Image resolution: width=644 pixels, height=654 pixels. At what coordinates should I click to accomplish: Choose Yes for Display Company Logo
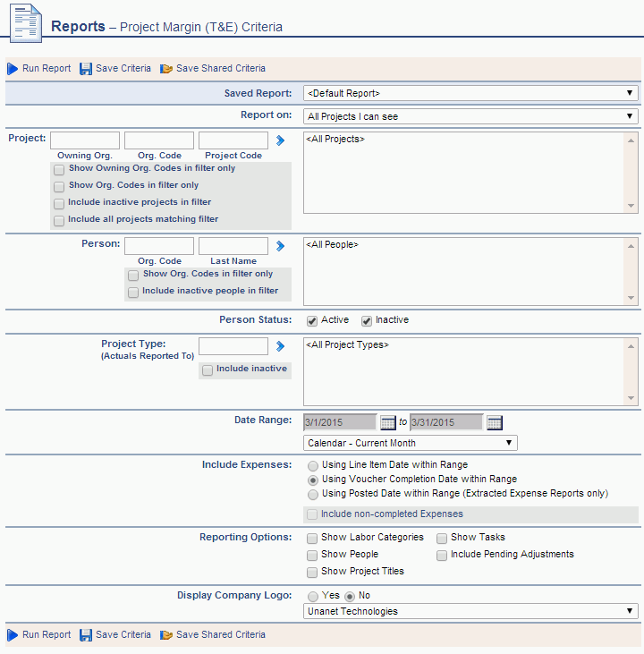pos(312,596)
